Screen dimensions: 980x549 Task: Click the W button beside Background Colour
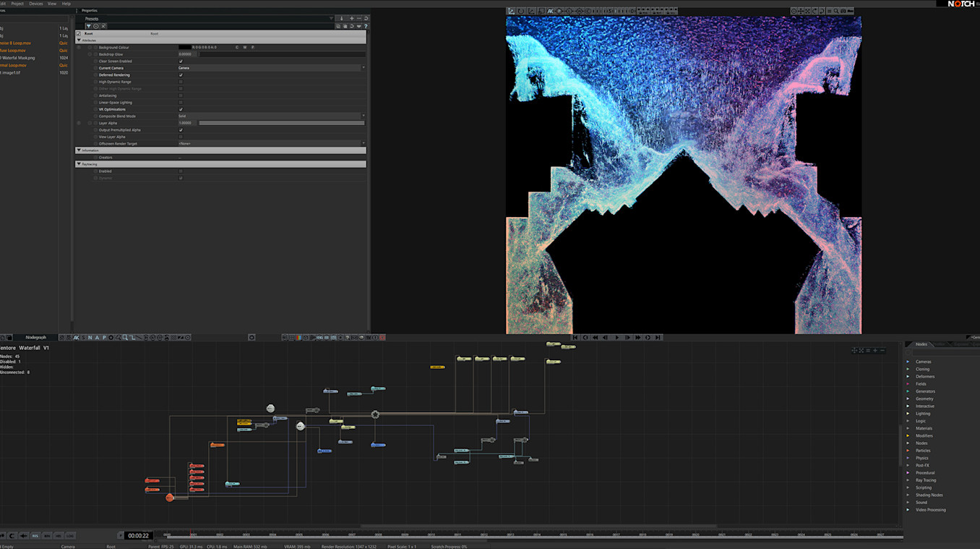coord(245,47)
